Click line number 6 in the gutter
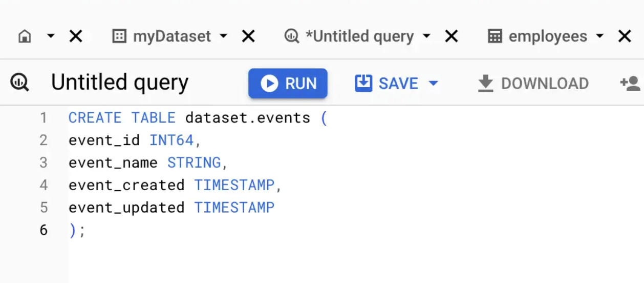 44,230
